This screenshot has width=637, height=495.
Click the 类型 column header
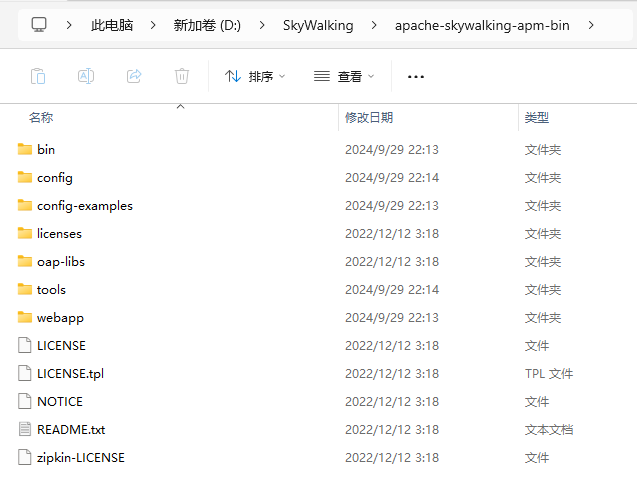[x=537, y=117]
